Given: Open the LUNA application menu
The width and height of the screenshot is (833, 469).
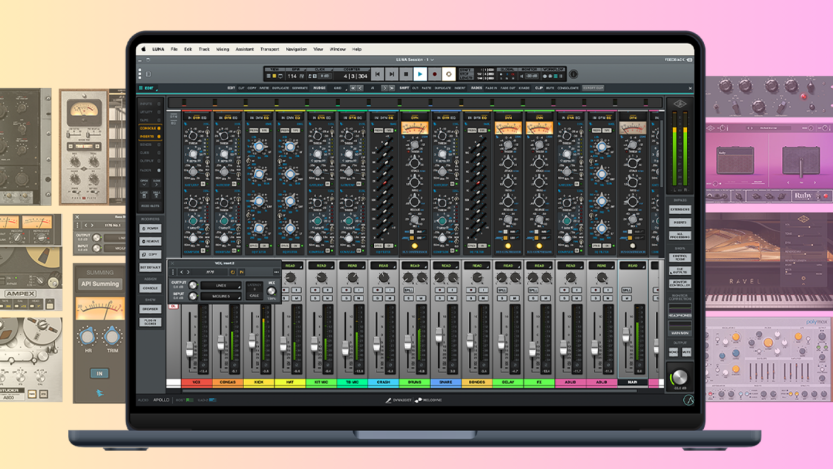Looking at the screenshot, I should [158, 49].
